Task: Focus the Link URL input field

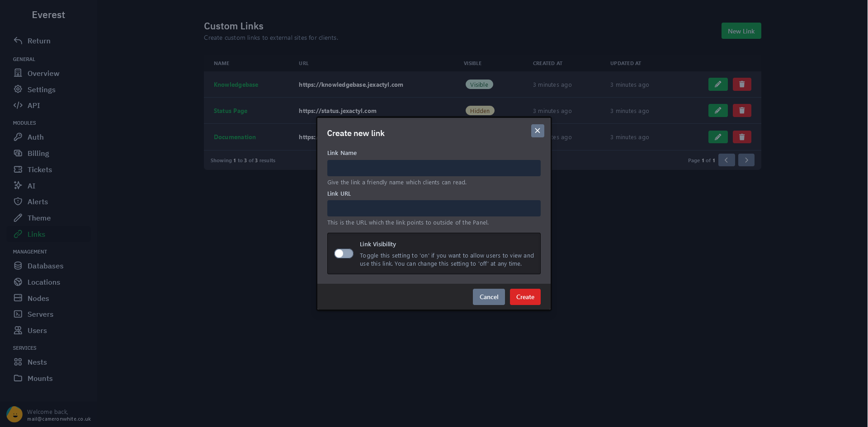Action: (x=434, y=208)
